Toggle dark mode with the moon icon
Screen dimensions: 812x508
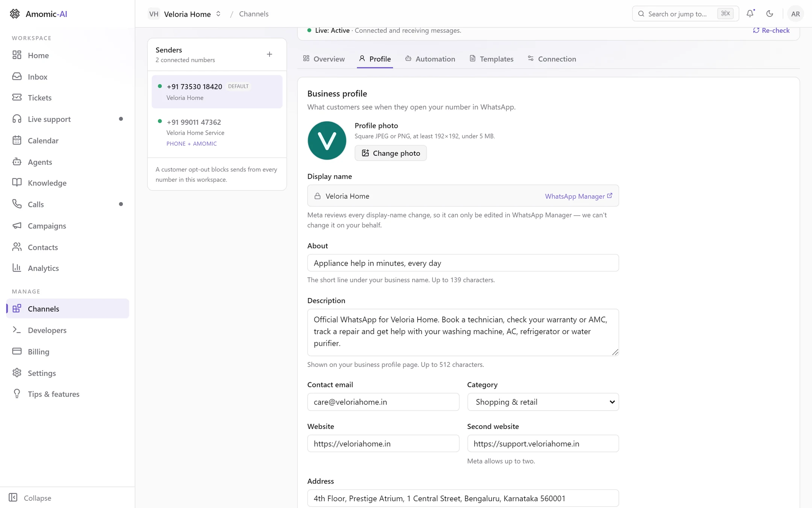770,14
